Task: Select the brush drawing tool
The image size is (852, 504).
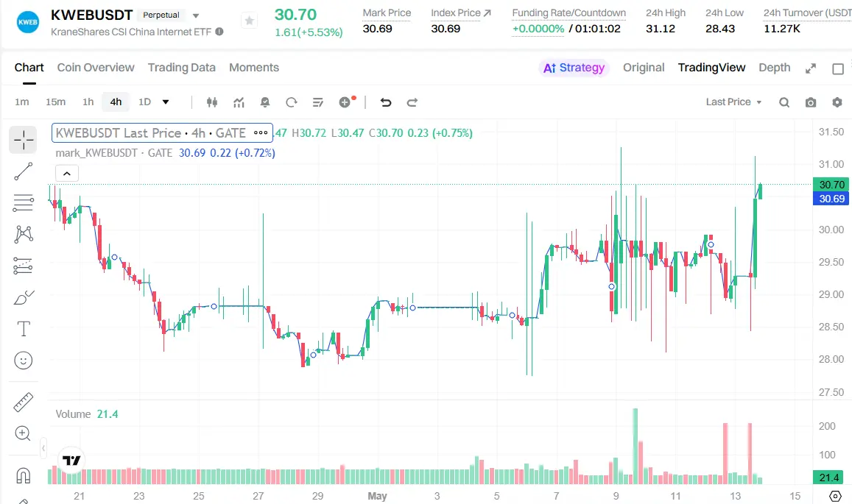Action: pyautogui.click(x=24, y=298)
